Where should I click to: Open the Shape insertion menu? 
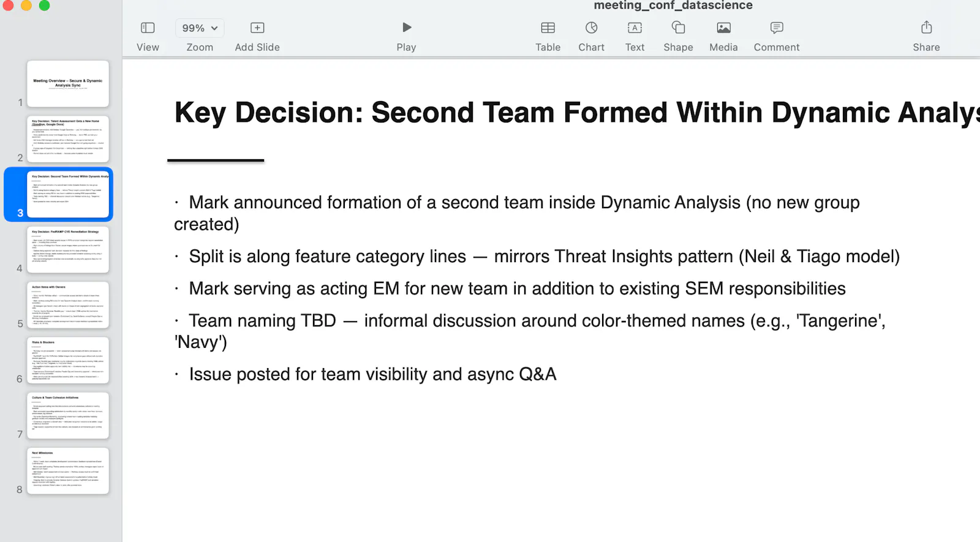tap(679, 28)
